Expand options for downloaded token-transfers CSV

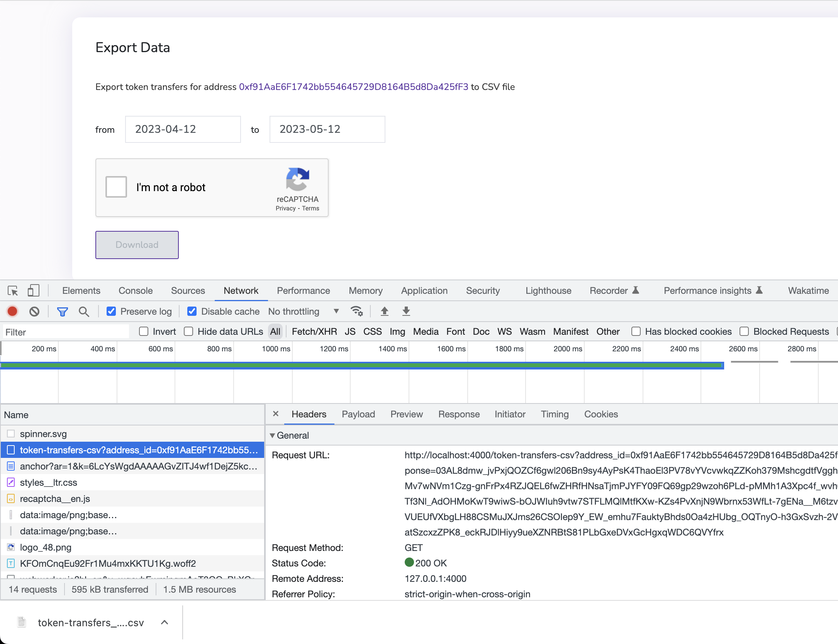(x=165, y=622)
